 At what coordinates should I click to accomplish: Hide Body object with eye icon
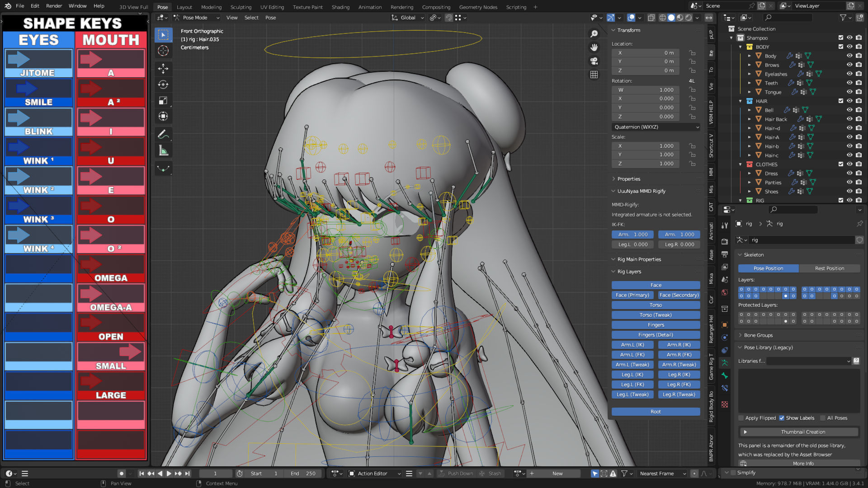tap(849, 56)
